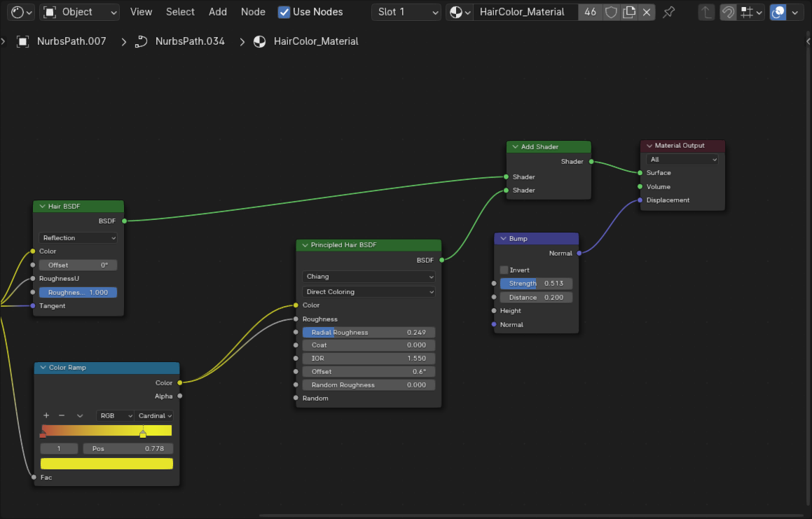Click the 46 material user count

[590, 12]
